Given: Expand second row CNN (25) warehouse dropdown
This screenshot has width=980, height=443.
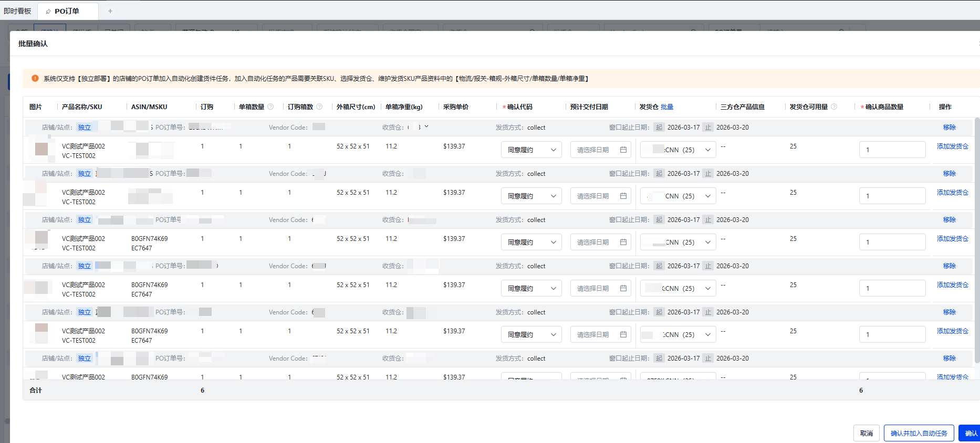Looking at the screenshot, I should [x=678, y=196].
